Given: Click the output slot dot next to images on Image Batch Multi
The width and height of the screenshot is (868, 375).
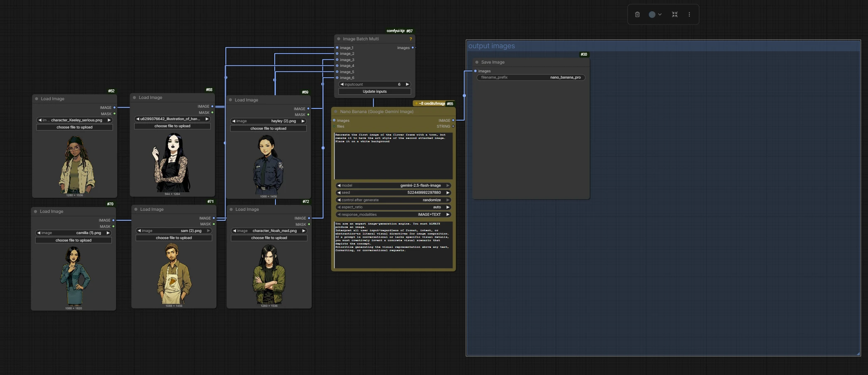Looking at the screenshot, I should click(413, 48).
